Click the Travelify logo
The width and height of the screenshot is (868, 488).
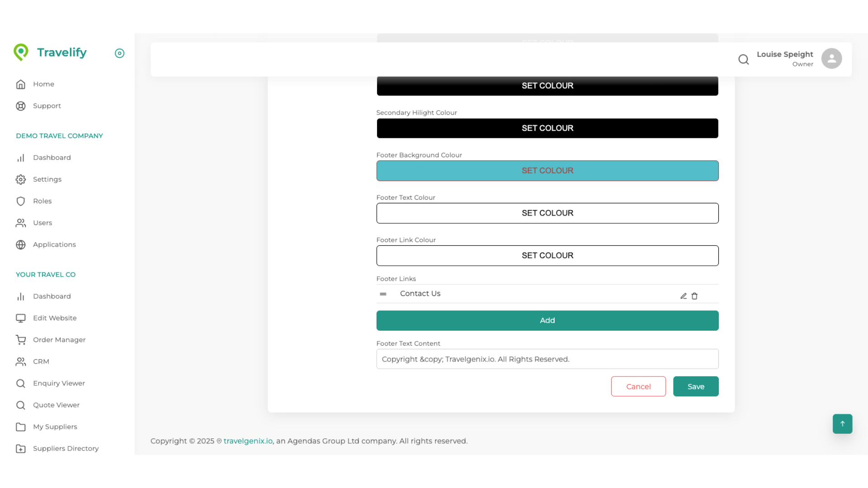[50, 52]
